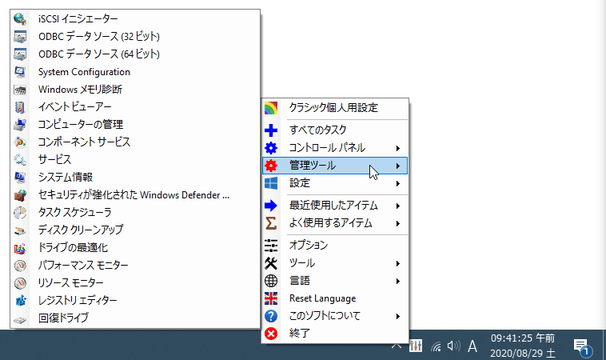Viewport: 606px width, 360px height.
Task: Toggle the IME A input indicator
Action: [x=472, y=346]
